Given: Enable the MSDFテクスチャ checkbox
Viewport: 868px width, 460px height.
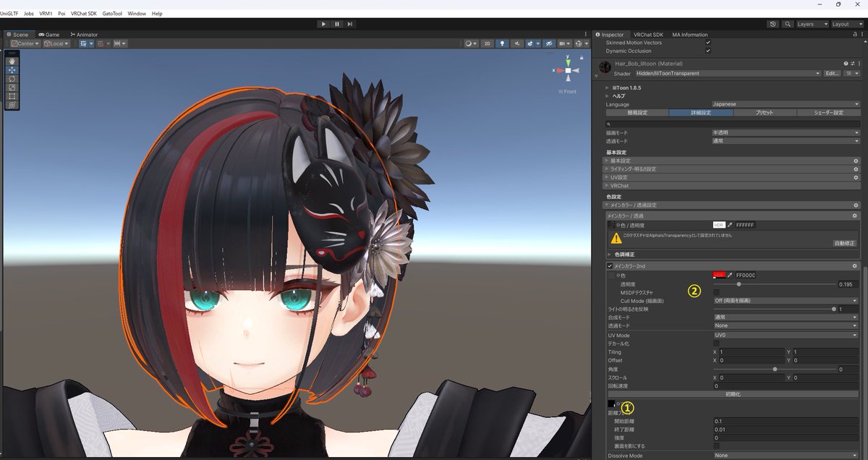Looking at the screenshot, I should point(716,292).
